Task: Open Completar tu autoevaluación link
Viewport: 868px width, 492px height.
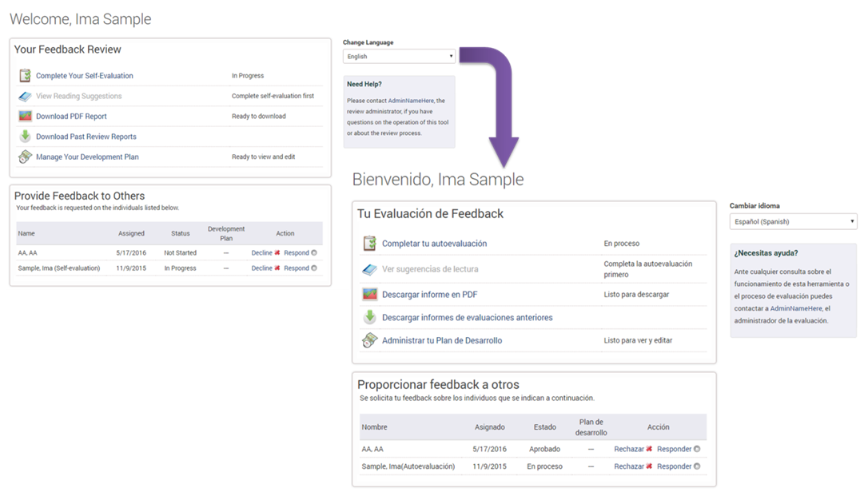Action: (435, 244)
